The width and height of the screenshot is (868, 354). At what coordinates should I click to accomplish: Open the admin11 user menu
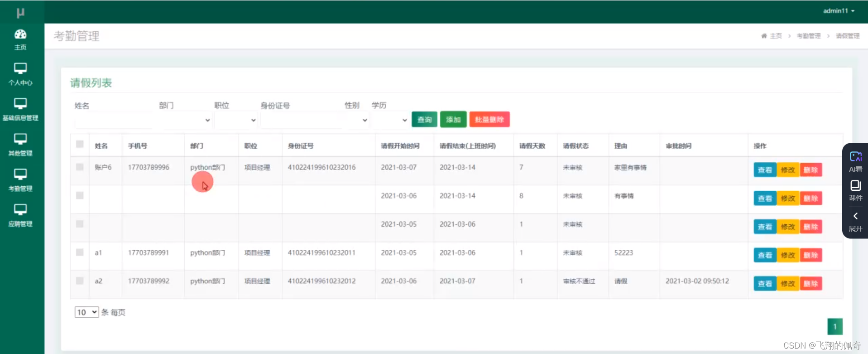pyautogui.click(x=839, y=11)
